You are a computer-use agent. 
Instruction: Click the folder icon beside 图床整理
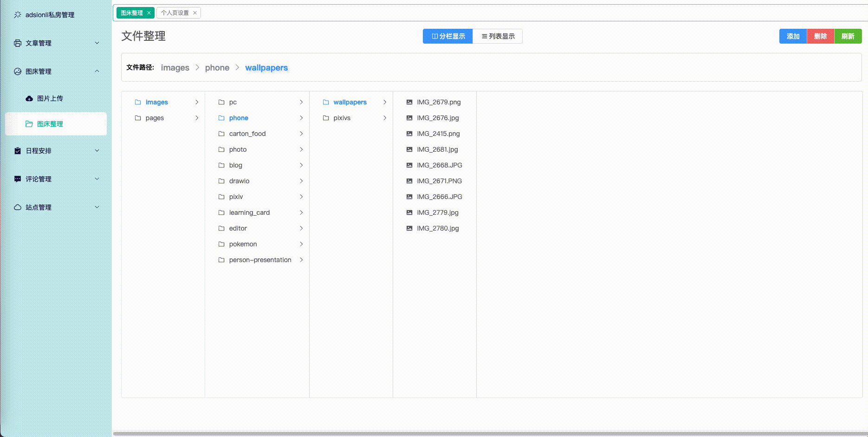[29, 124]
